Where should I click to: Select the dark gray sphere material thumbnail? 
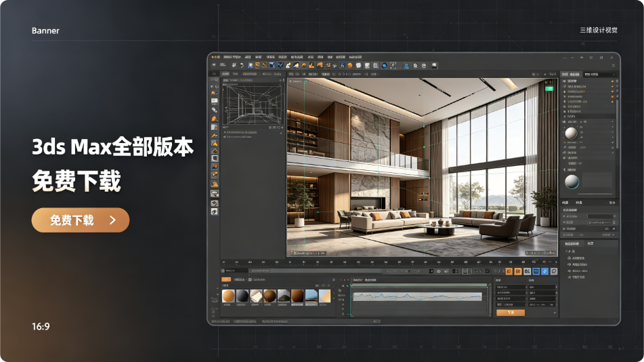(242, 296)
